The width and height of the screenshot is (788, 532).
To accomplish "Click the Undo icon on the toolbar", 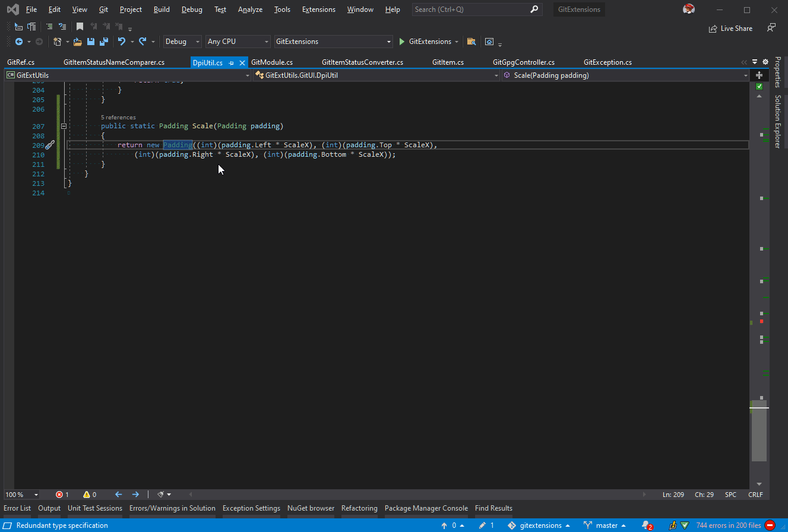I will (x=122, y=42).
